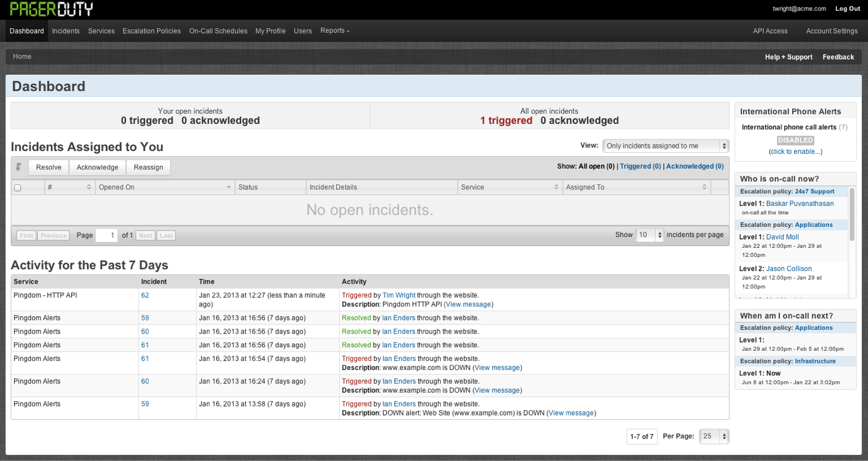Screen dimensions: 868x461
Task: Open the International phone call alerts help icon
Action: (843, 127)
